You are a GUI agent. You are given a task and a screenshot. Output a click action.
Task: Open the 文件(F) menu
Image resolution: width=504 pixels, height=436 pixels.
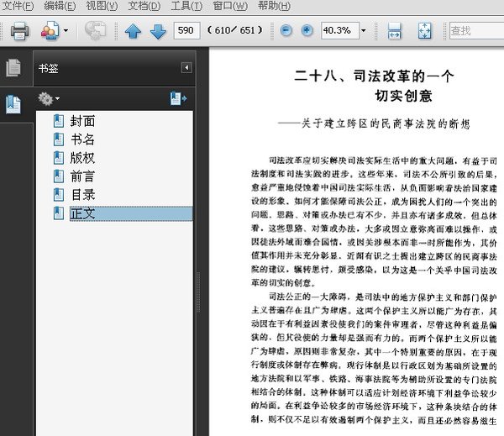[x=18, y=6]
